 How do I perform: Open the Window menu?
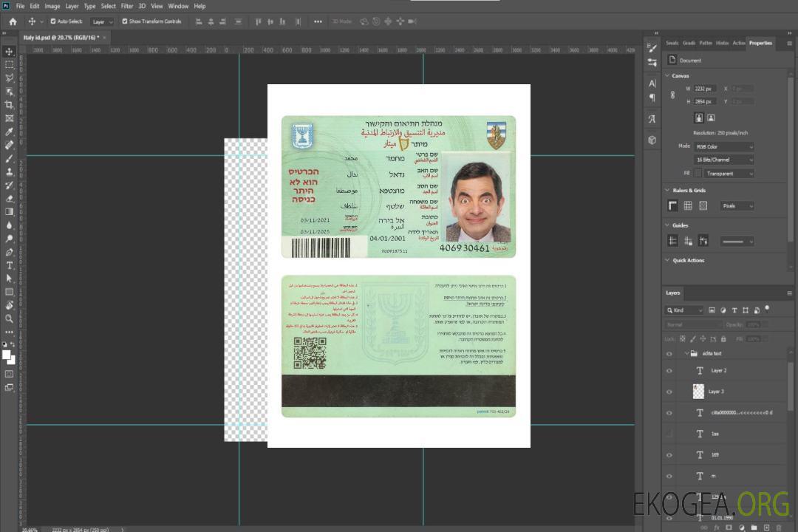pos(178,6)
